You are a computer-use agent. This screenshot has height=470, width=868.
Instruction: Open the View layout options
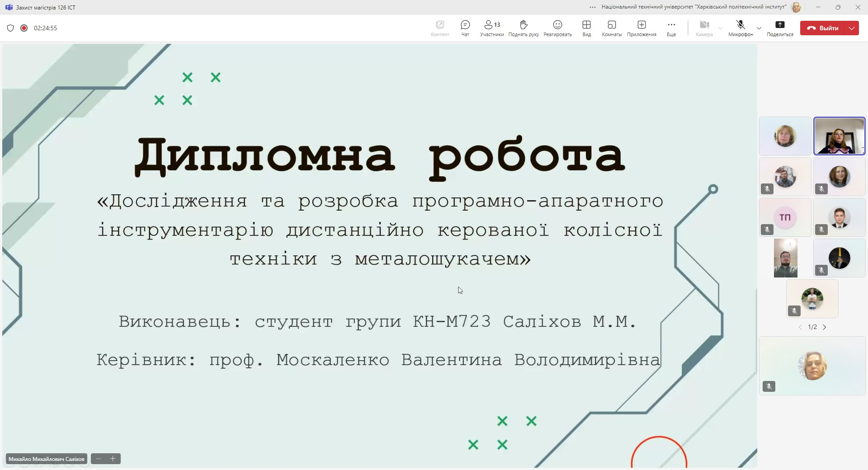tap(586, 28)
